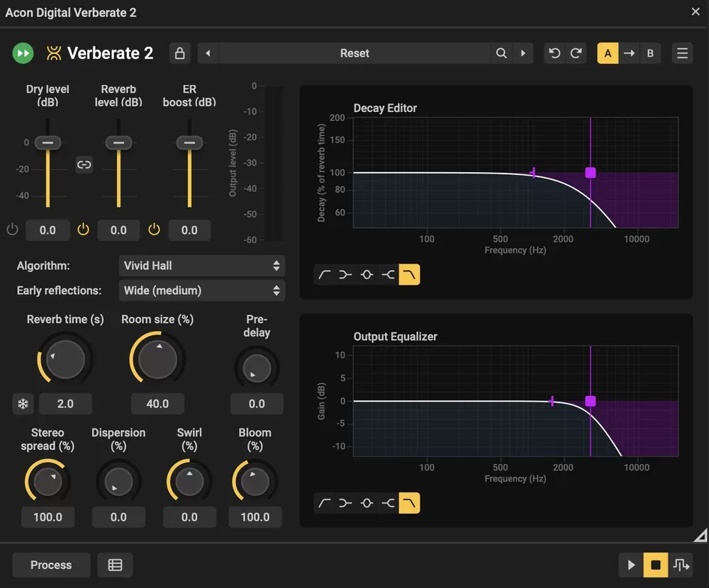This screenshot has height=588, width=709.
Task: Toggle link between dry and reverb levels
Action: [84, 164]
